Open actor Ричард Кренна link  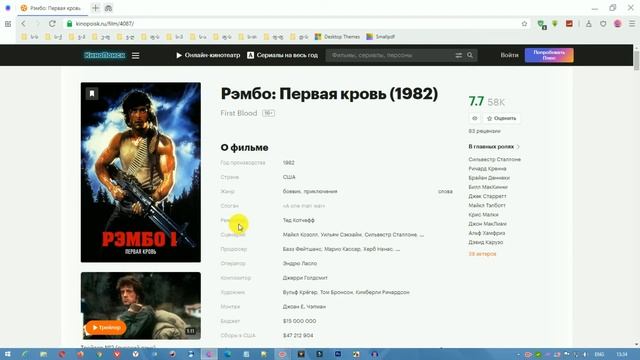point(487,169)
